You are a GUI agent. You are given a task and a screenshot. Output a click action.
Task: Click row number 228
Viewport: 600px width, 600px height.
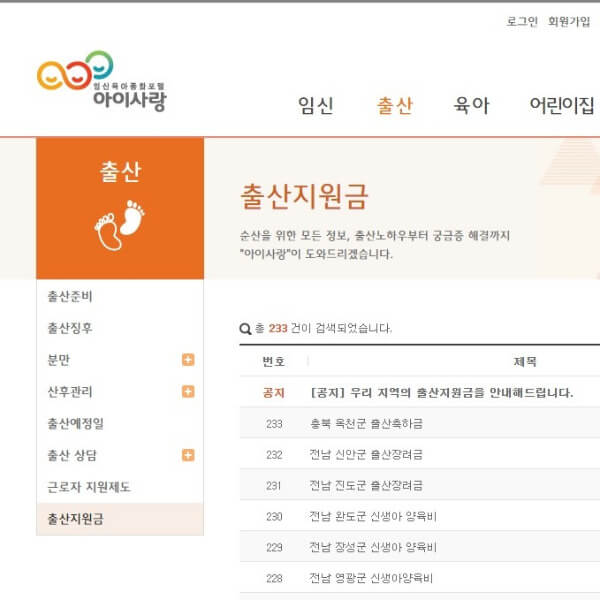tap(274, 579)
